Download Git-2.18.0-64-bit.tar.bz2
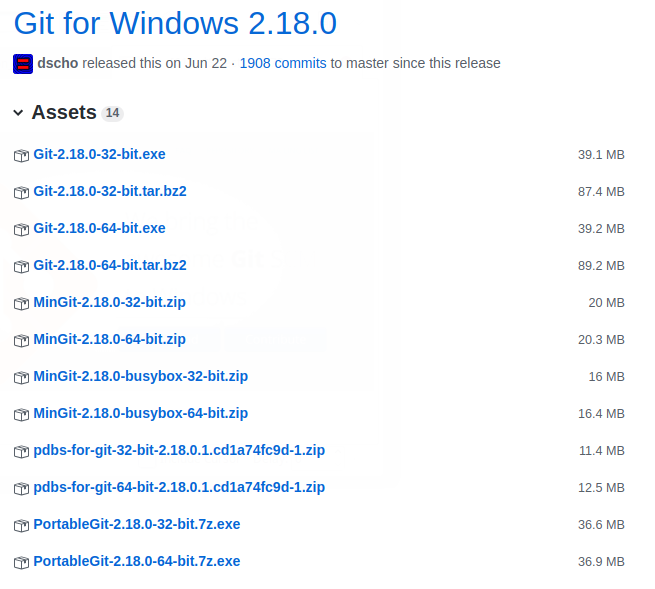The height and width of the screenshot is (589, 655). coord(110,265)
